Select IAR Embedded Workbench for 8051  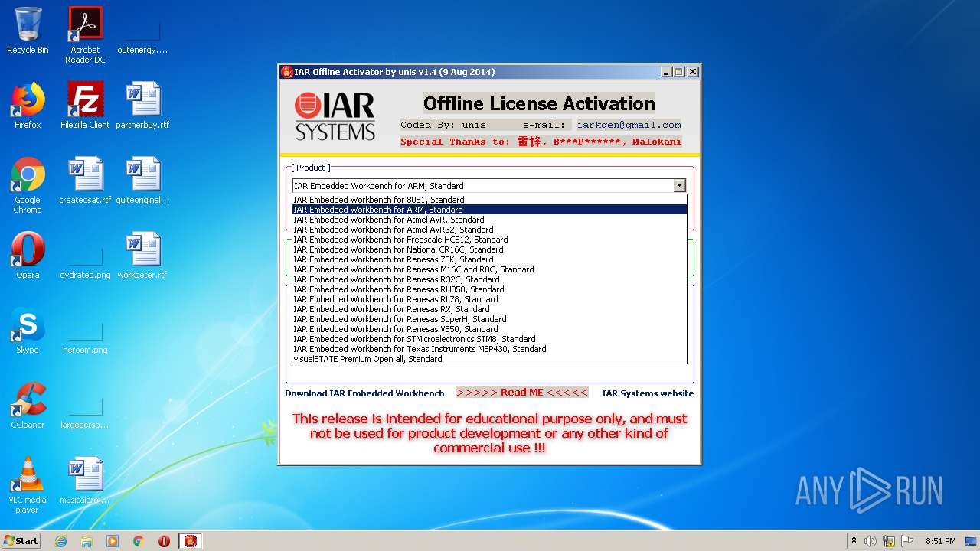(x=489, y=200)
